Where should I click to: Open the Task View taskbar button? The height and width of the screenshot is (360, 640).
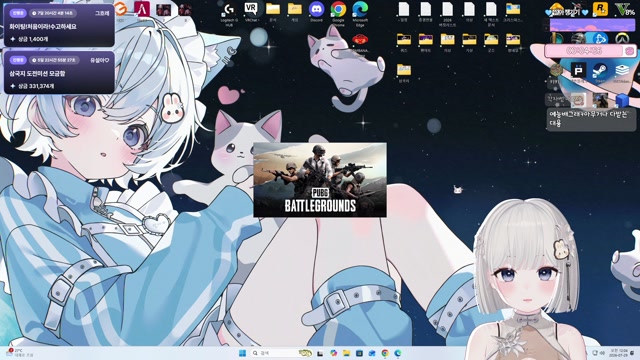click(x=320, y=353)
